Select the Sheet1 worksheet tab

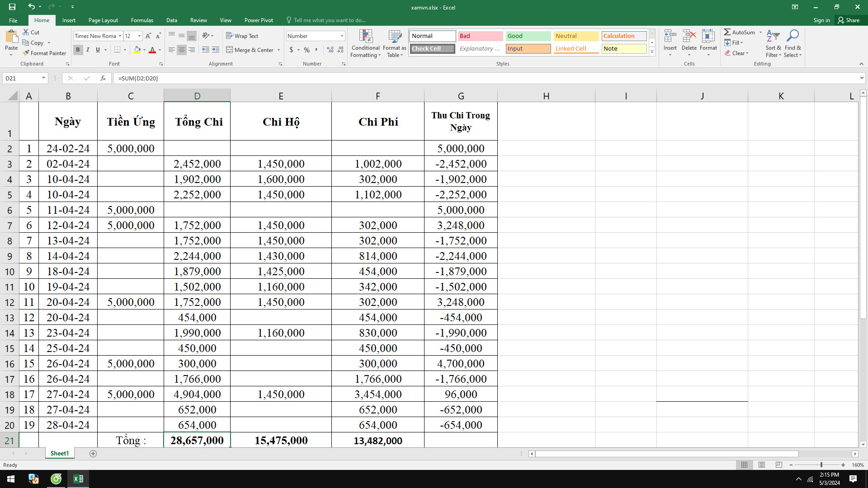60,453
